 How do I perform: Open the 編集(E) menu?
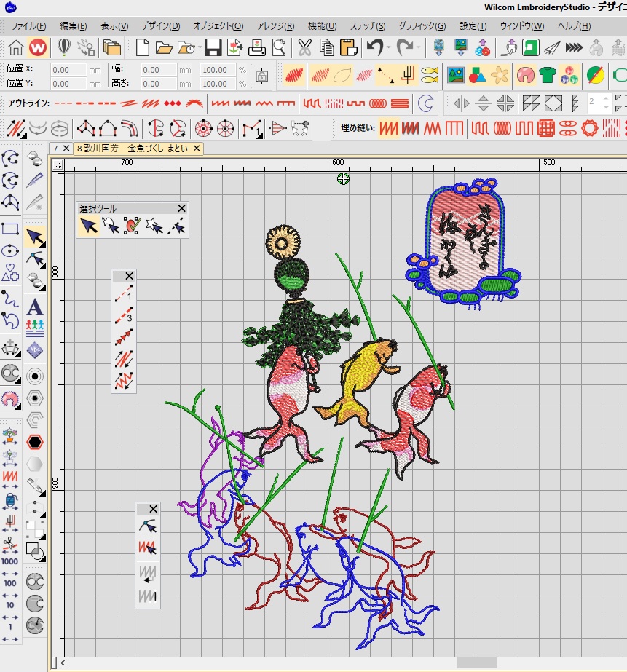click(x=74, y=26)
